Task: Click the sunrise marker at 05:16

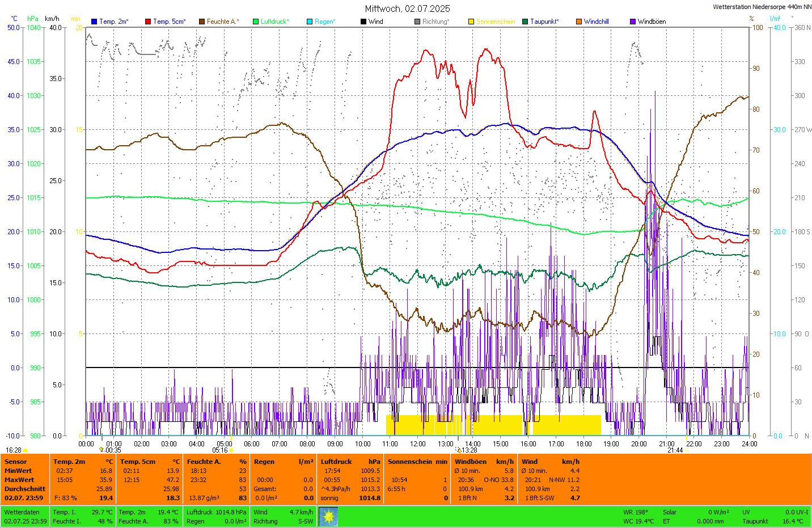Action: click(231, 450)
